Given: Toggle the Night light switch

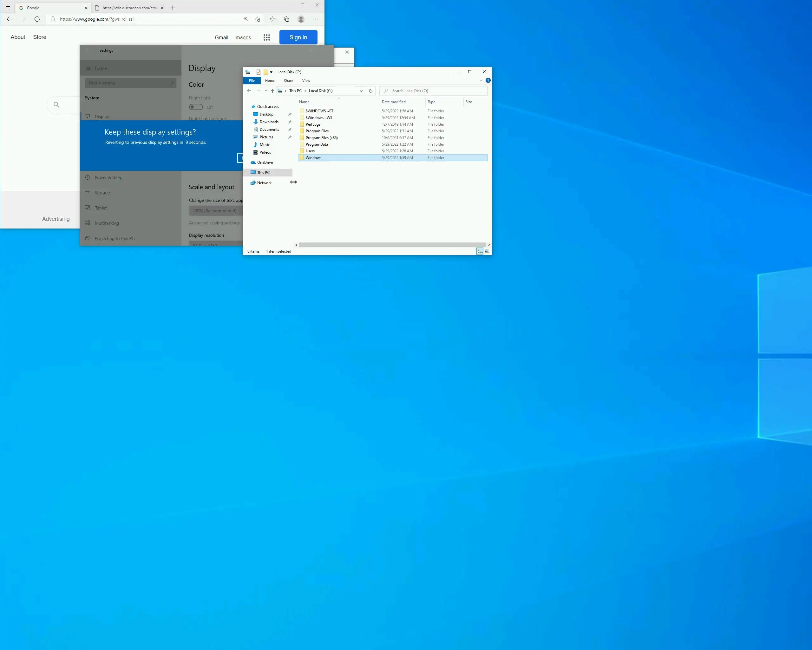Looking at the screenshot, I should coord(196,107).
